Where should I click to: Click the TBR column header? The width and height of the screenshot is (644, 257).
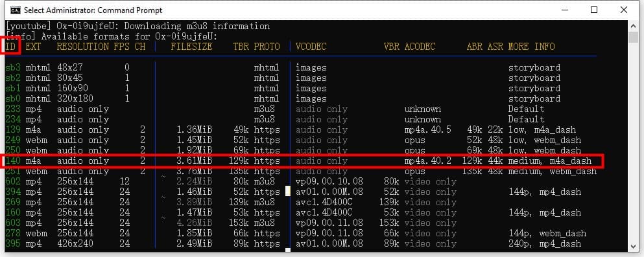coord(241,47)
